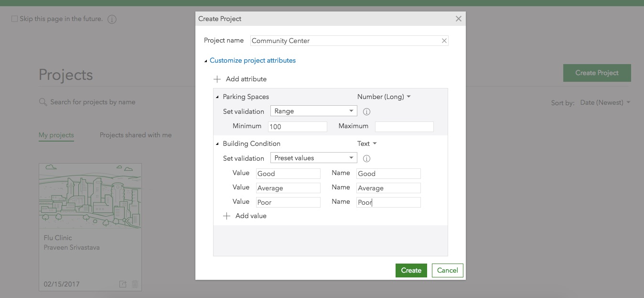Collapse the Parking Spaces attribute

[x=217, y=97]
